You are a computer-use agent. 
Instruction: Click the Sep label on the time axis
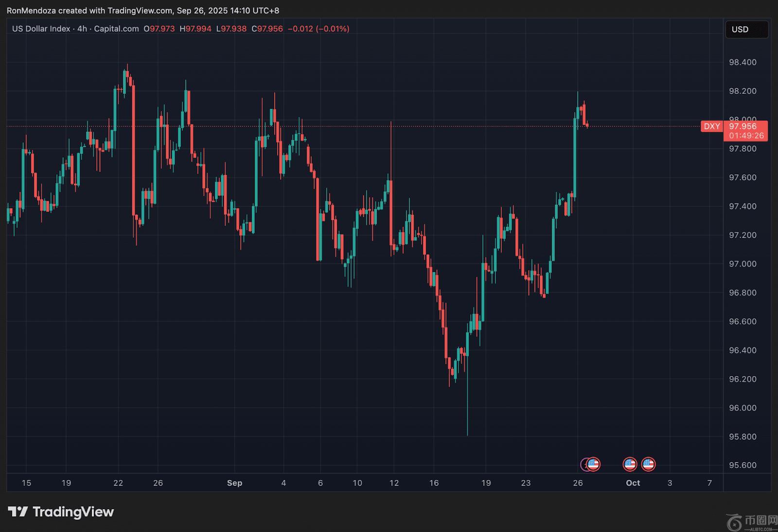pos(234,483)
